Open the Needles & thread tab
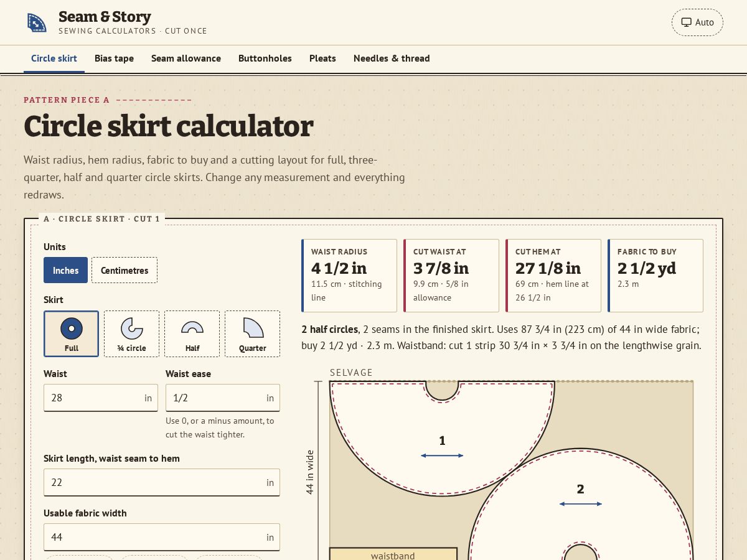The height and width of the screenshot is (560, 747). [x=392, y=58]
